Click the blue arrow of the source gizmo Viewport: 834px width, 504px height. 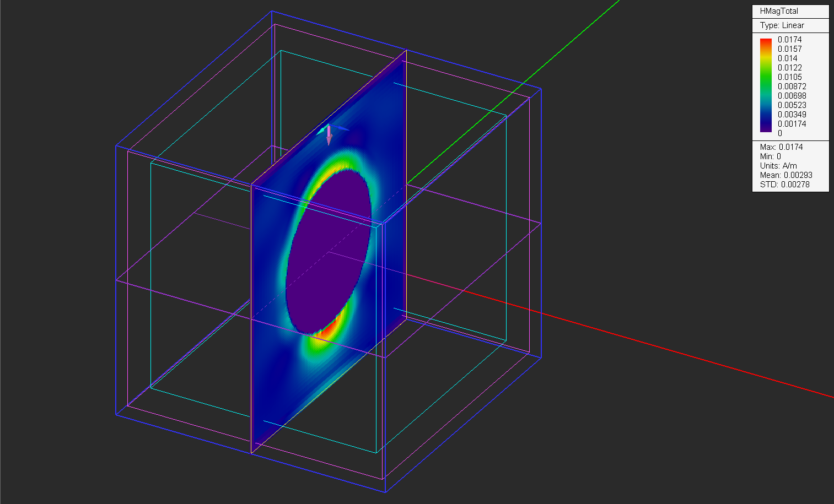point(341,129)
